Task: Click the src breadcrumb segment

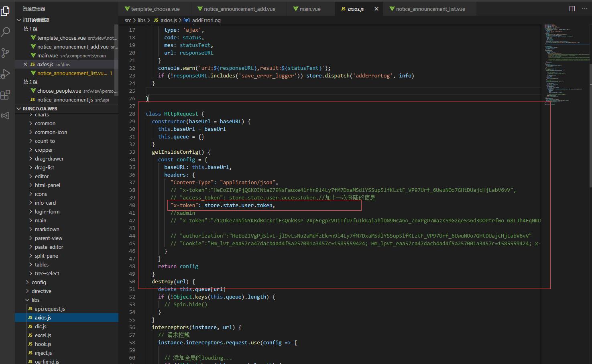Action: pos(128,20)
